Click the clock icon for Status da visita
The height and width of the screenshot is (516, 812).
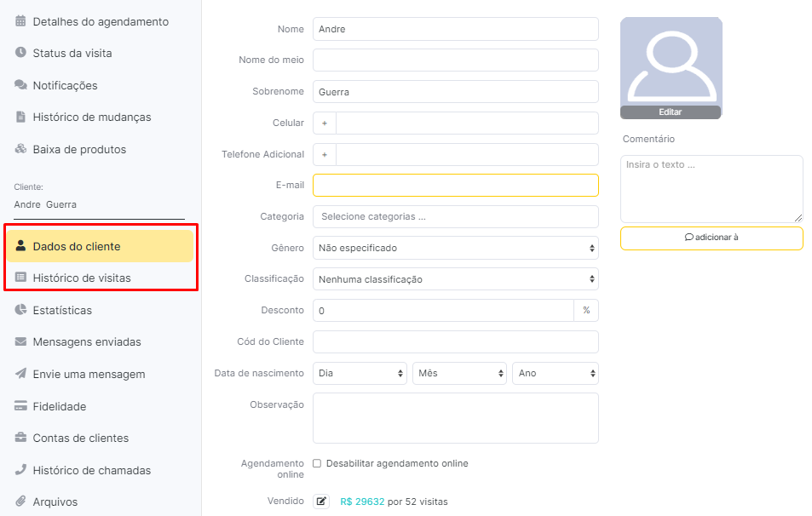pyautogui.click(x=20, y=52)
